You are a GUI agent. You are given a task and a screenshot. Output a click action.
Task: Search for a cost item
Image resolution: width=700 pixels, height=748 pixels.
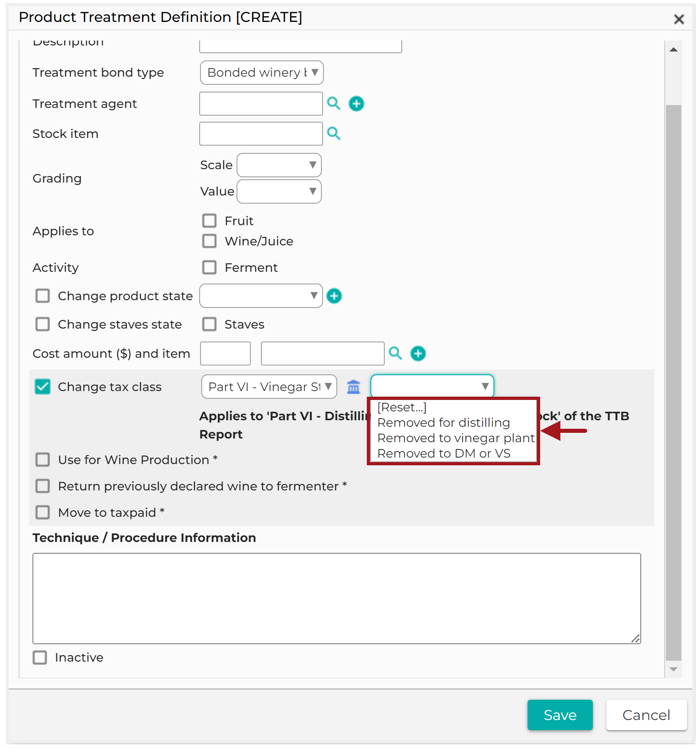(395, 353)
